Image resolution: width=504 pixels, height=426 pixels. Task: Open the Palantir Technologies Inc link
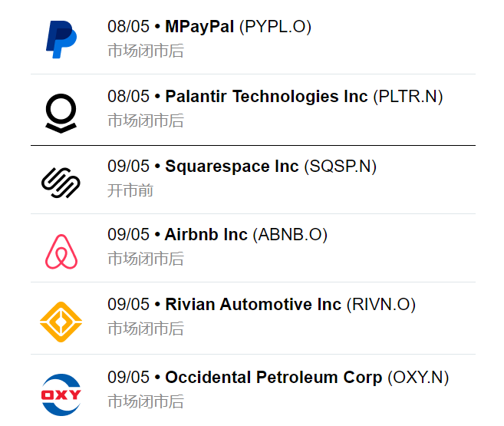click(x=266, y=97)
